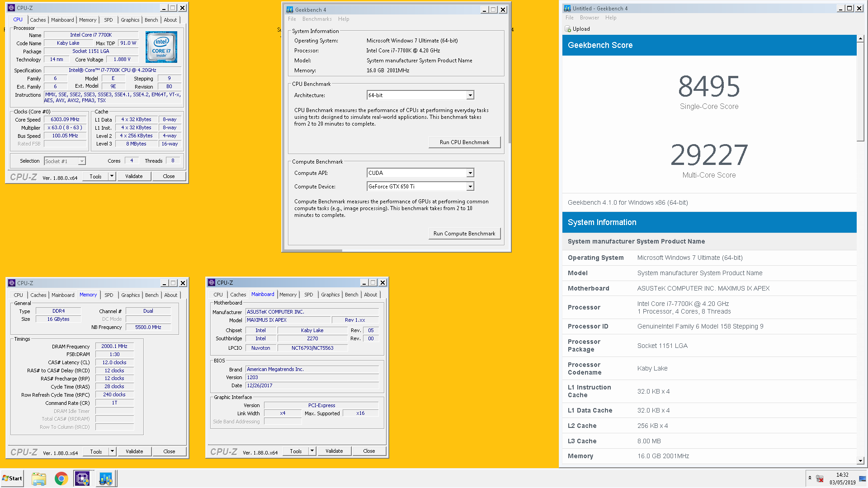The width and height of the screenshot is (868, 488).
Task: Launch Google Chrome from the taskbar
Action: tap(61, 479)
